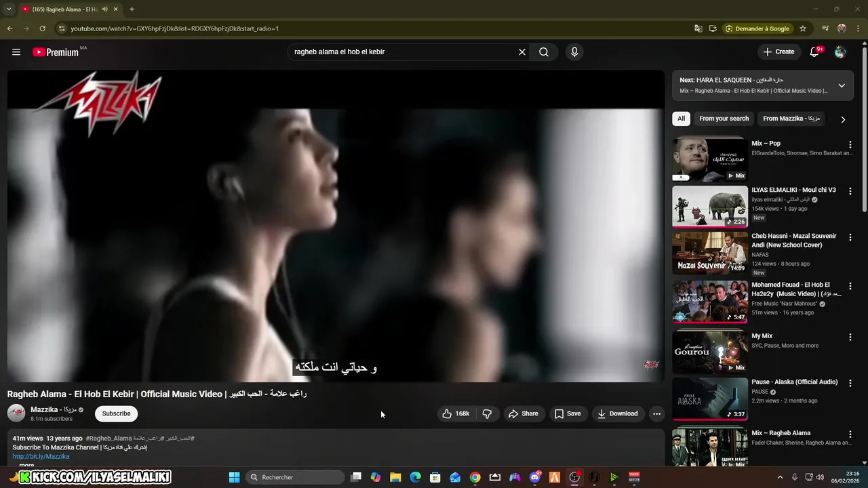Like the video with thumbs-up 168k
This screenshot has height=488, width=868.
456,413
